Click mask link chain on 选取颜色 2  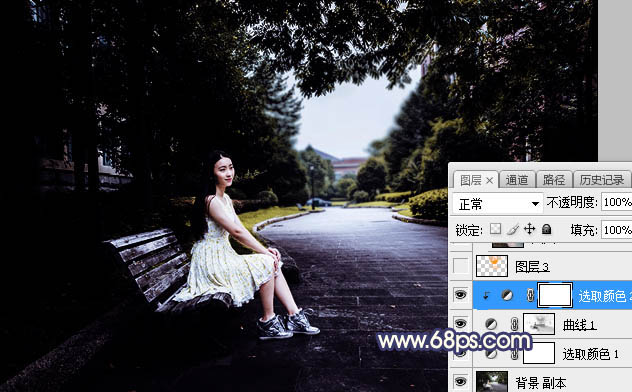pos(530,296)
